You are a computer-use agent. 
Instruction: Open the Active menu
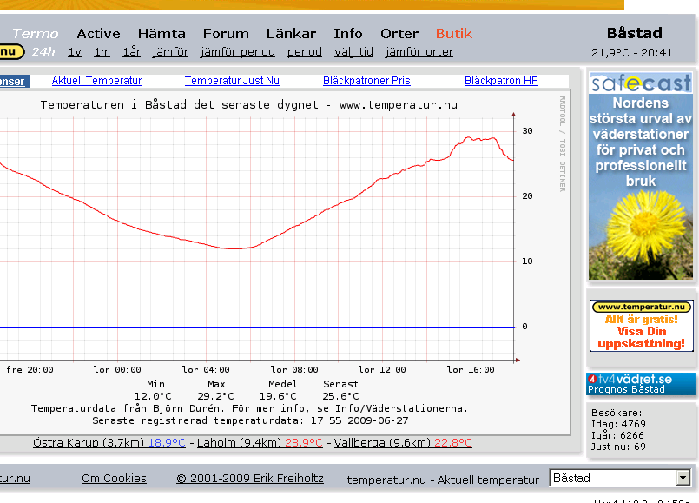point(98,33)
